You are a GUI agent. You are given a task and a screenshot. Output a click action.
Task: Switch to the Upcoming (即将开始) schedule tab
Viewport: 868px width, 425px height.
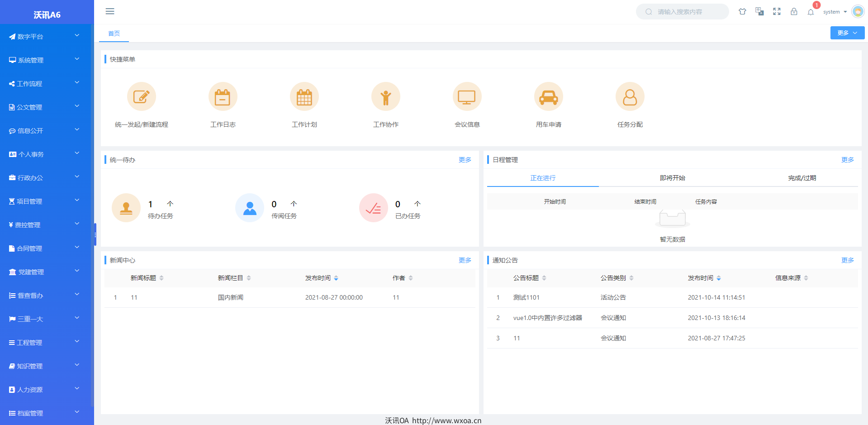coord(672,178)
